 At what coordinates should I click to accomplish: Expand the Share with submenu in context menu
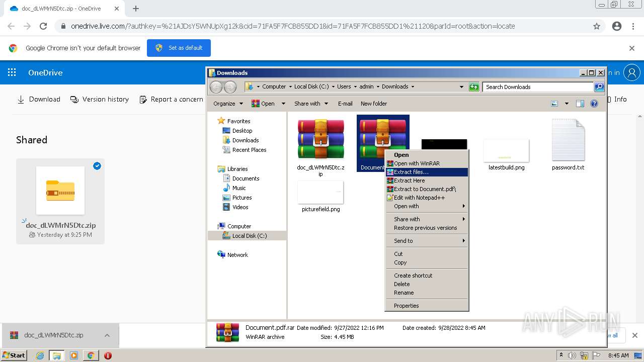click(427, 219)
